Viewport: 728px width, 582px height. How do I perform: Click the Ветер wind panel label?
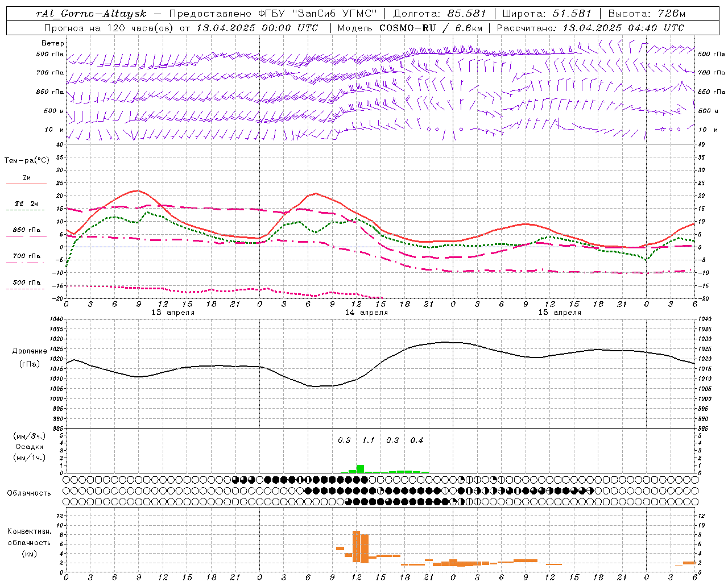pos(53,43)
